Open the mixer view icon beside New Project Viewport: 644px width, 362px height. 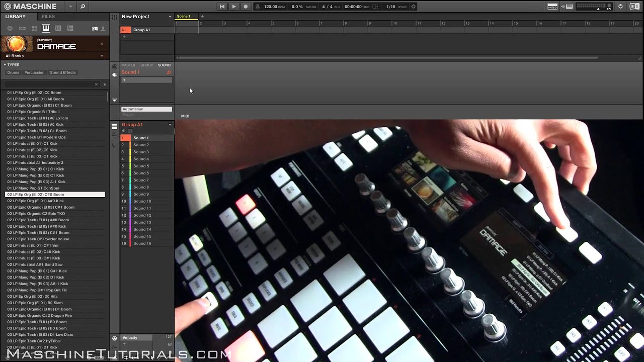click(115, 17)
